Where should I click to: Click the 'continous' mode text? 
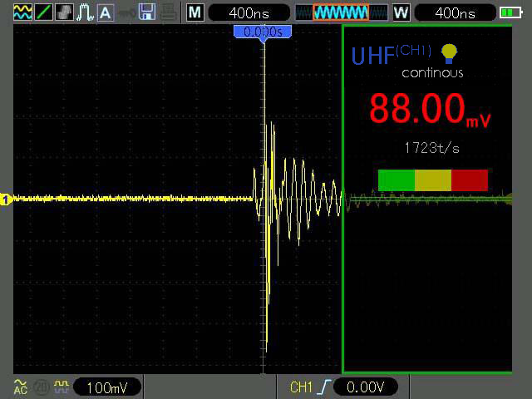click(432, 72)
